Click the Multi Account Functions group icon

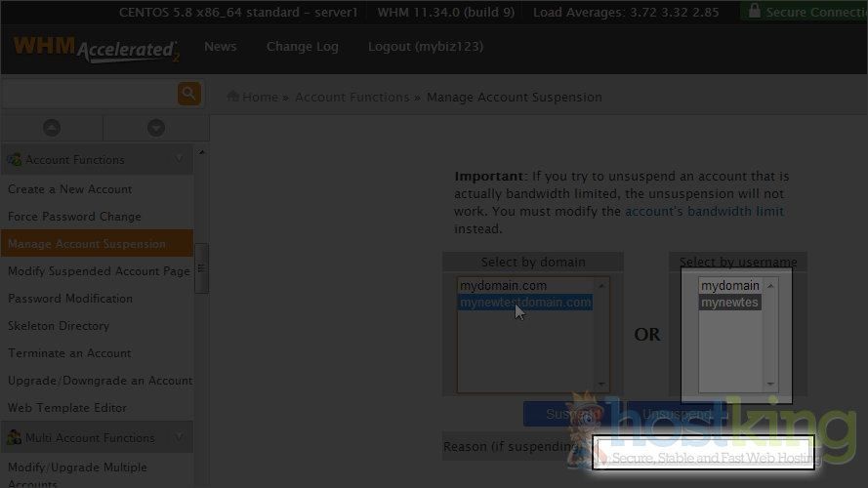14,437
